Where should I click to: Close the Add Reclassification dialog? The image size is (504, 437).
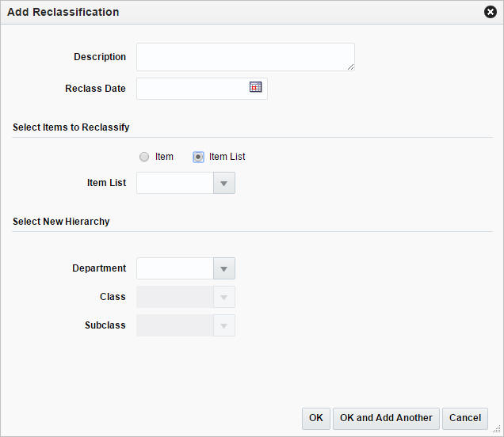pyautogui.click(x=491, y=12)
